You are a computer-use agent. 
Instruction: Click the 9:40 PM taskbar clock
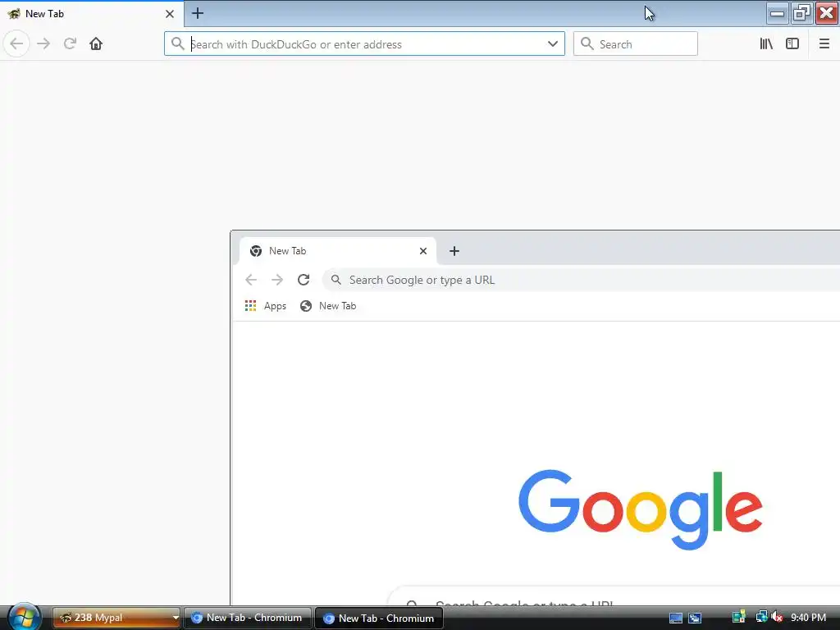[x=808, y=618]
